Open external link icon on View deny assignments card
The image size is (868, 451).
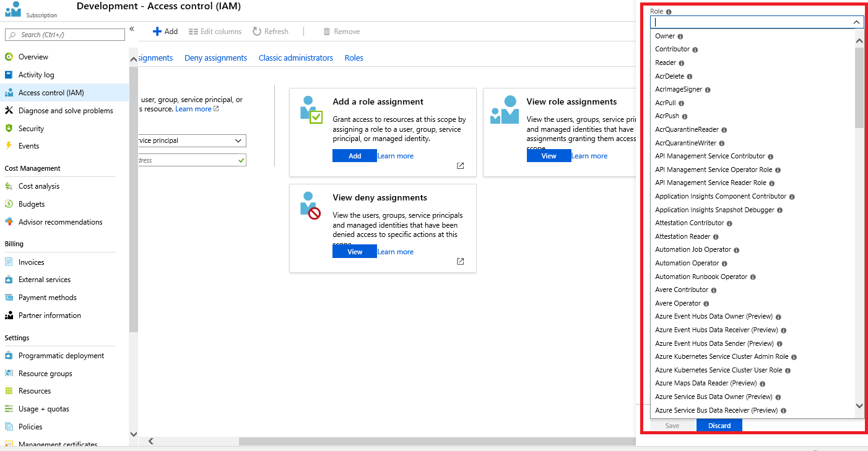461,262
